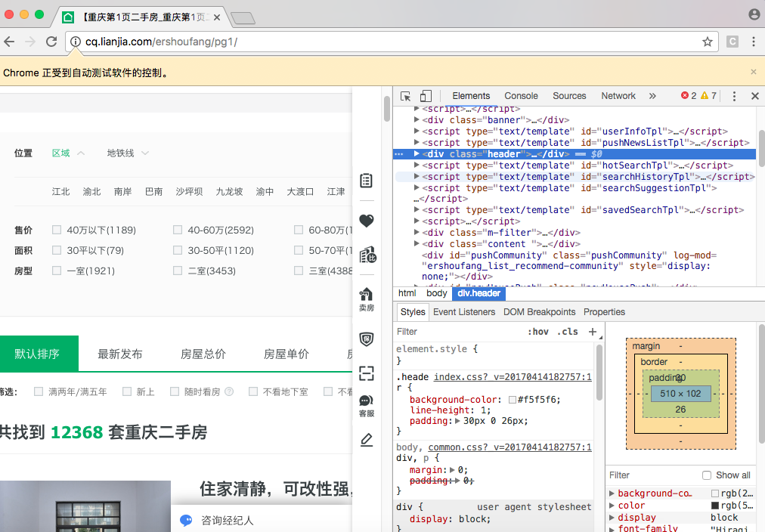765x532 pixels.
Task: Click the computed background-color swatch
Action: 715,493
